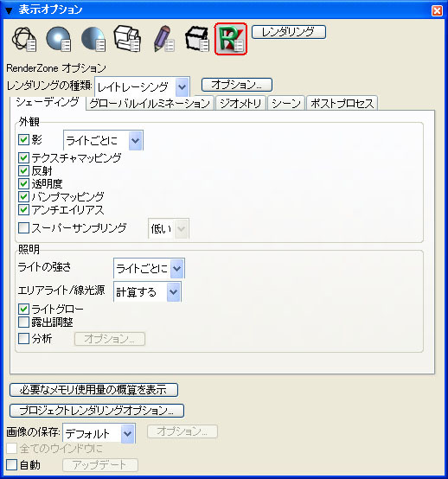Select the Sketch cube options icon
The width and height of the screenshot is (448, 479).
tap(197, 39)
